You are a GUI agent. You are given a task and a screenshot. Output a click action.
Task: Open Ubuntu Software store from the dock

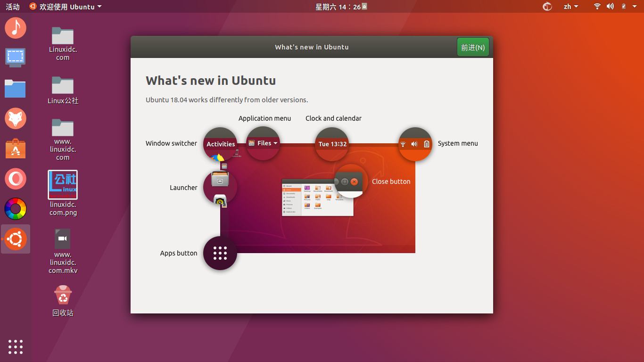(16, 148)
